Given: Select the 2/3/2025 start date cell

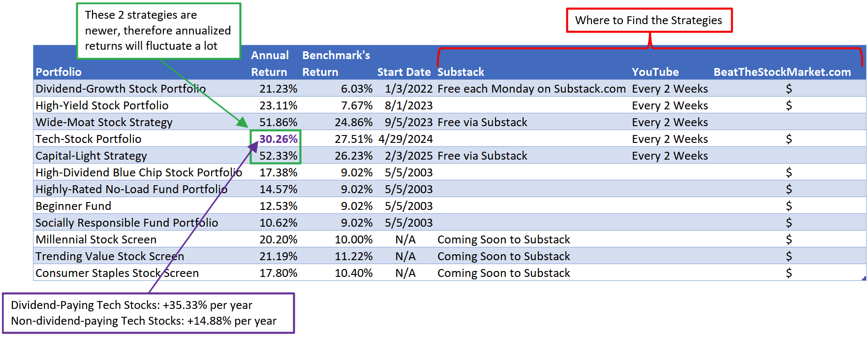Looking at the screenshot, I should click(409, 156).
